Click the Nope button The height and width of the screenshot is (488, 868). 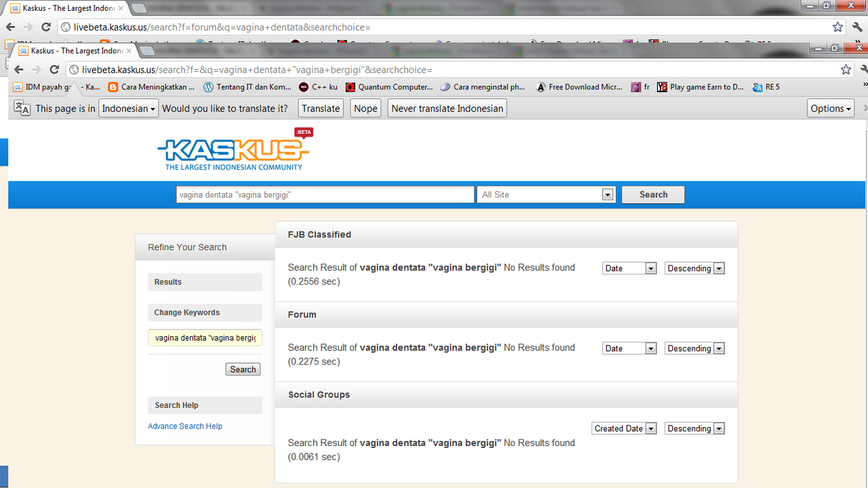coord(366,108)
